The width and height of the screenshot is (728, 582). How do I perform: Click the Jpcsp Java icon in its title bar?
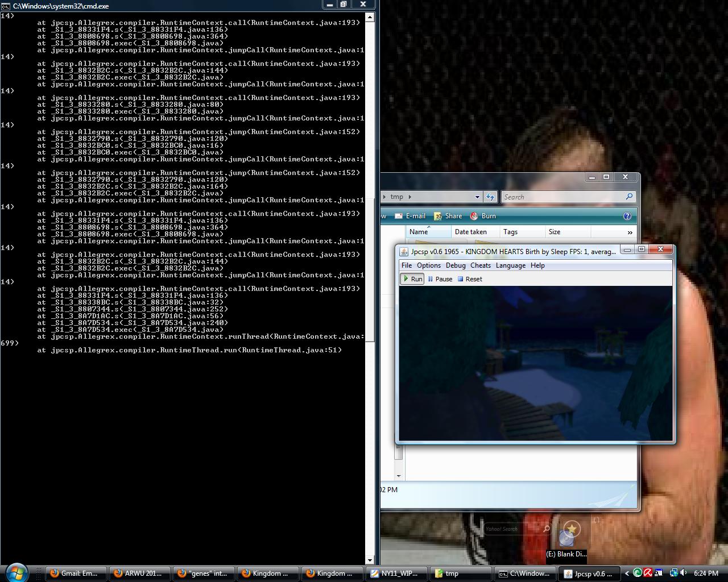pos(404,252)
